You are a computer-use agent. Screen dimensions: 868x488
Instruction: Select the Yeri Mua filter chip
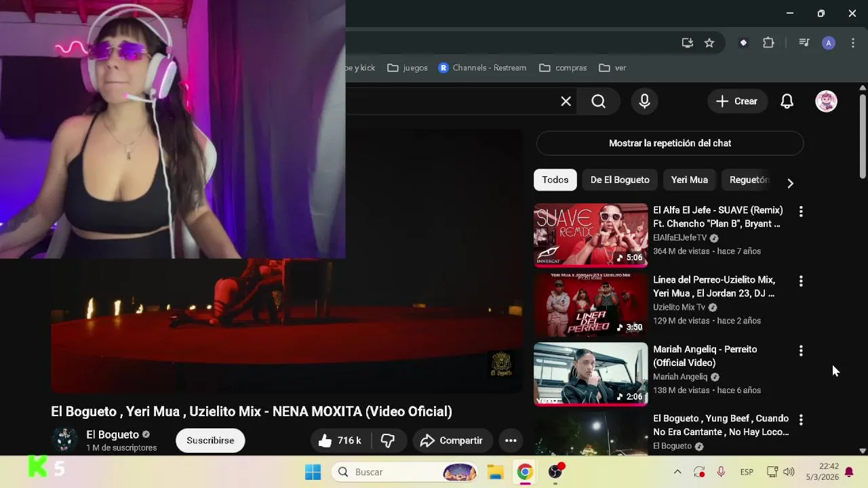689,180
